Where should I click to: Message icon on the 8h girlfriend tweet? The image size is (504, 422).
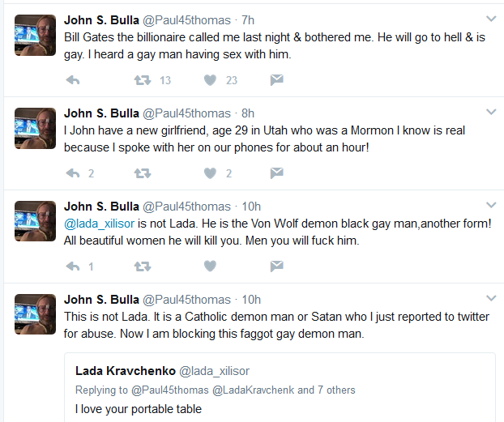277,173
